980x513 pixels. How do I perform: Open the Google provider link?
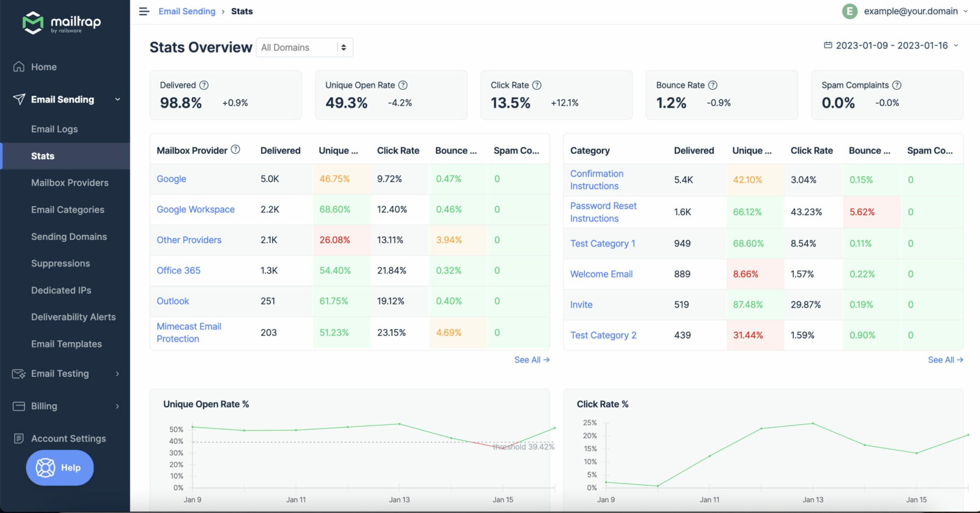(x=171, y=179)
